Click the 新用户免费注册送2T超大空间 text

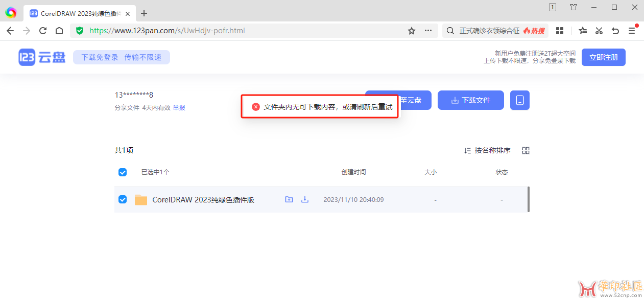click(x=535, y=53)
